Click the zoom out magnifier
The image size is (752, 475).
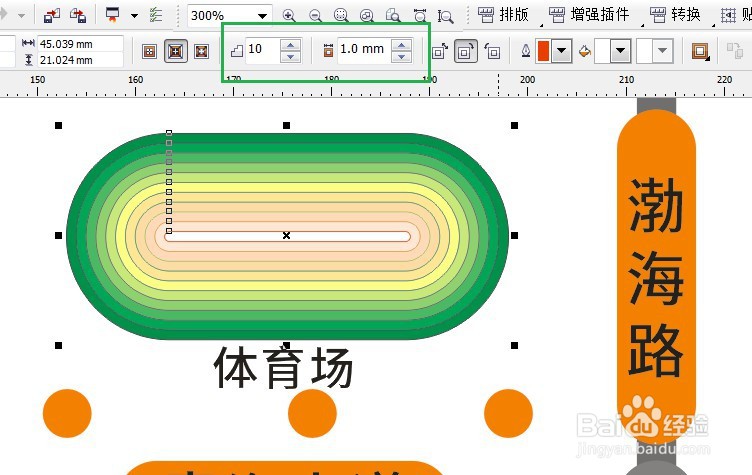click(x=315, y=15)
